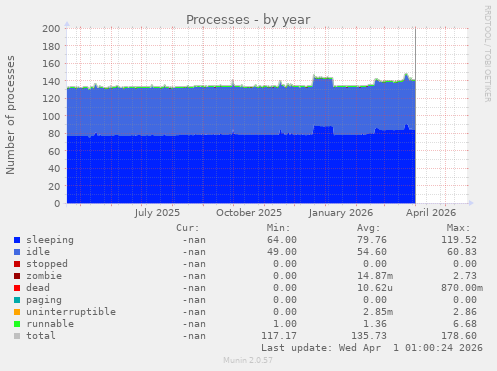Click the 'Munin 2.0.57' version text
The height and width of the screenshot is (371, 497).
[x=248, y=360]
